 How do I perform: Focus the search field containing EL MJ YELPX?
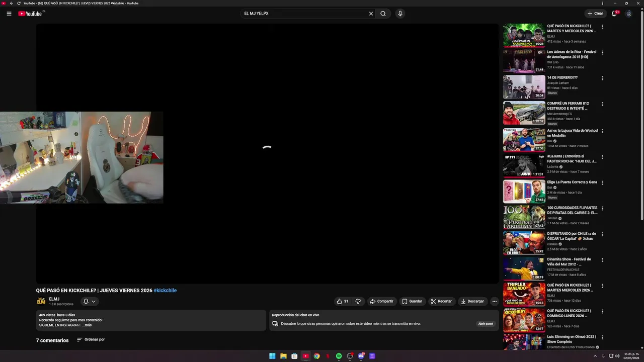tap(304, 14)
